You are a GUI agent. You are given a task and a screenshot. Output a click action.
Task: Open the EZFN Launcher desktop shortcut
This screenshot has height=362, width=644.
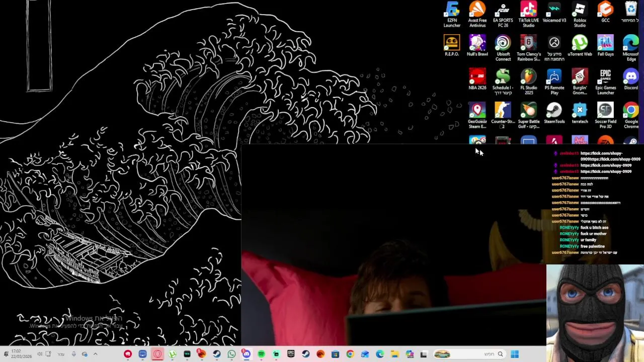(x=452, y=15)
